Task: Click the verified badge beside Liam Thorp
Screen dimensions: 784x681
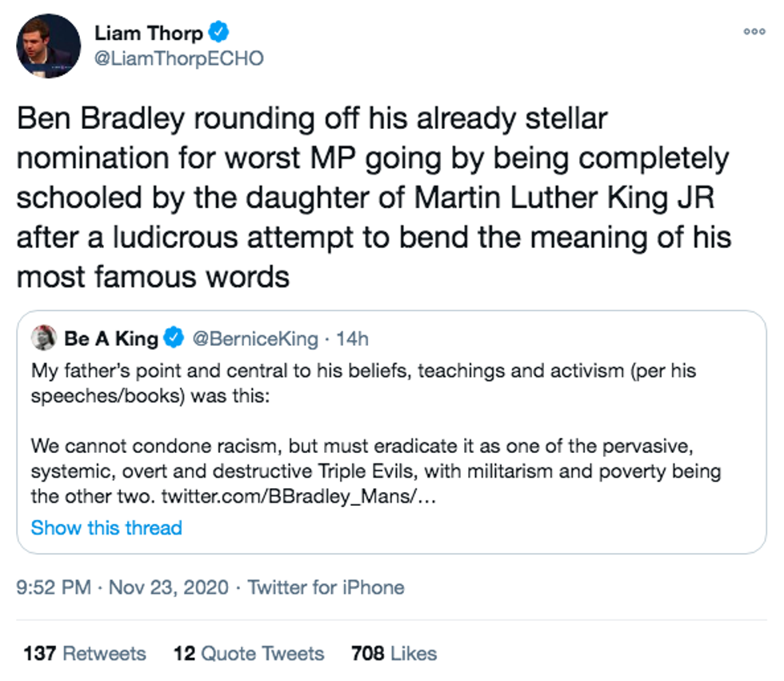Action: (x=219, y=33)
